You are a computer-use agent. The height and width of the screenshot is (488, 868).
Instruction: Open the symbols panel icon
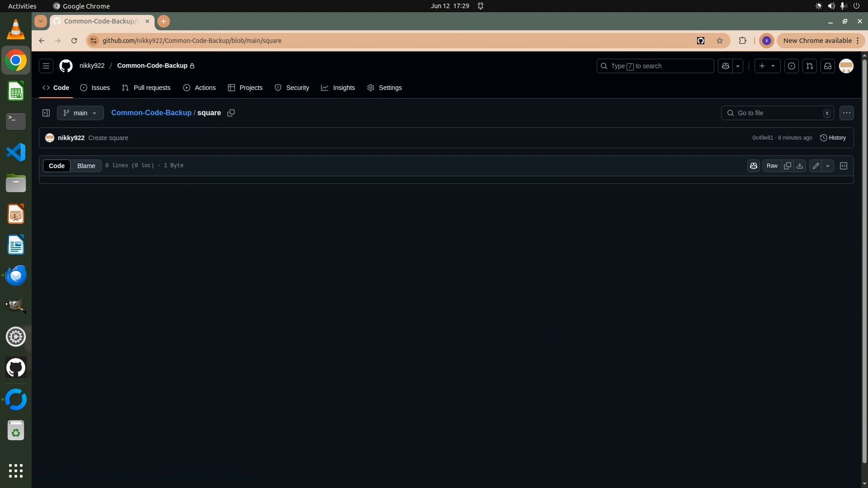click(844, 166)
